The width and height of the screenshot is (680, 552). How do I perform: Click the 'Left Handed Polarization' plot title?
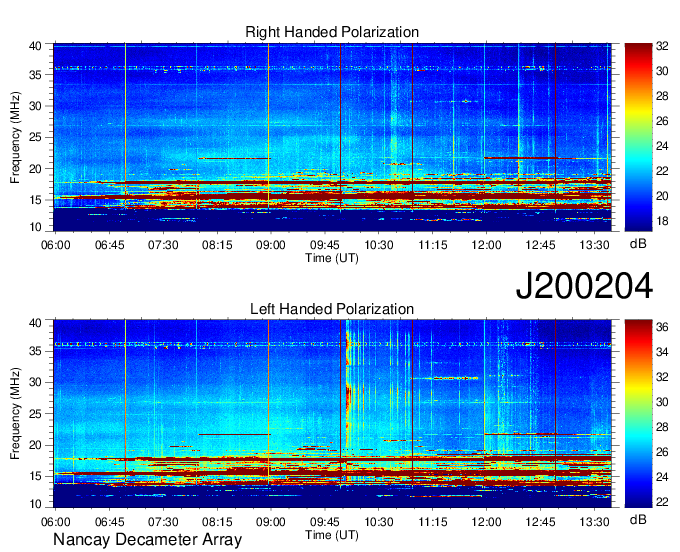click(x=332, y=309)
